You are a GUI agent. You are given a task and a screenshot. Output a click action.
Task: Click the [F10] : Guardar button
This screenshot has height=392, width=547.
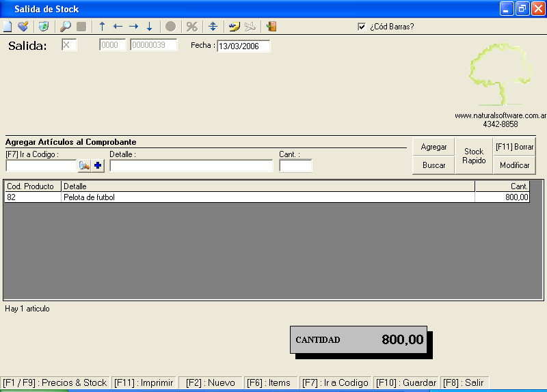tap(406, 382)
